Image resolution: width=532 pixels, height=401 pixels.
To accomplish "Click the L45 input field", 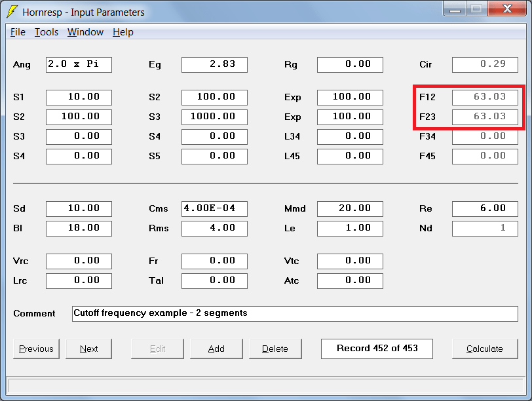I will click(350, 157).
